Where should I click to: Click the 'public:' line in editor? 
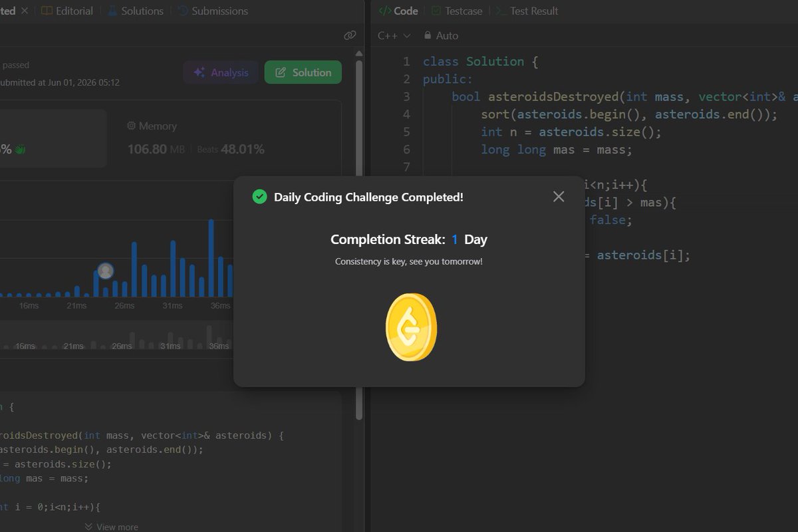click(448, 79)
